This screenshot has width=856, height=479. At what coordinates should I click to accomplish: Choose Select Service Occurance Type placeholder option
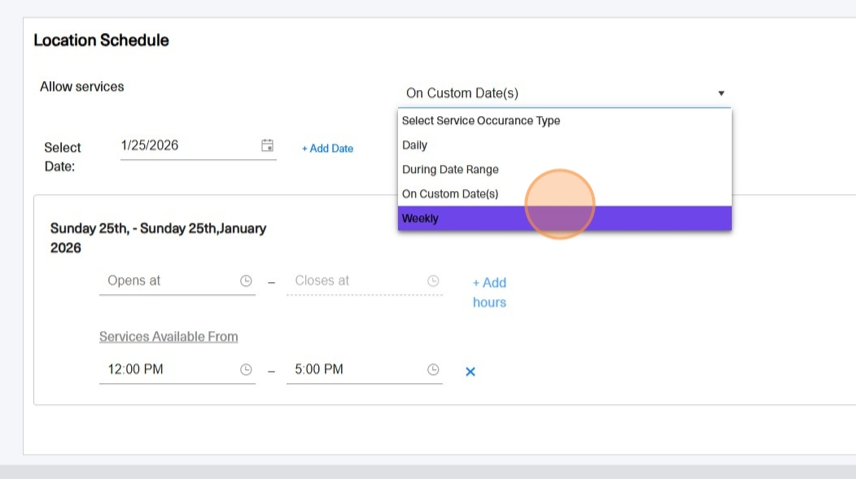point(564,120)
